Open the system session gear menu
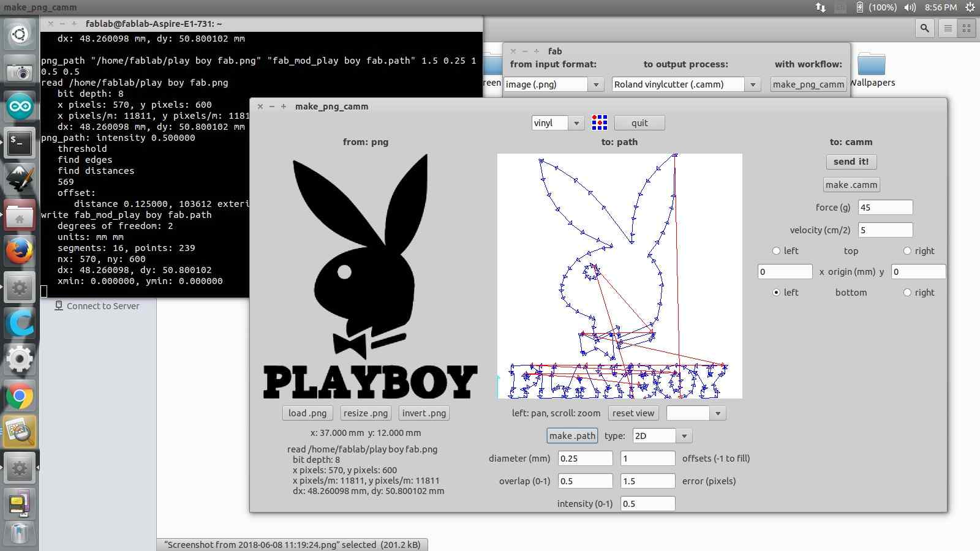The height and width of the screenshot is (551, 980). point(970,7)
